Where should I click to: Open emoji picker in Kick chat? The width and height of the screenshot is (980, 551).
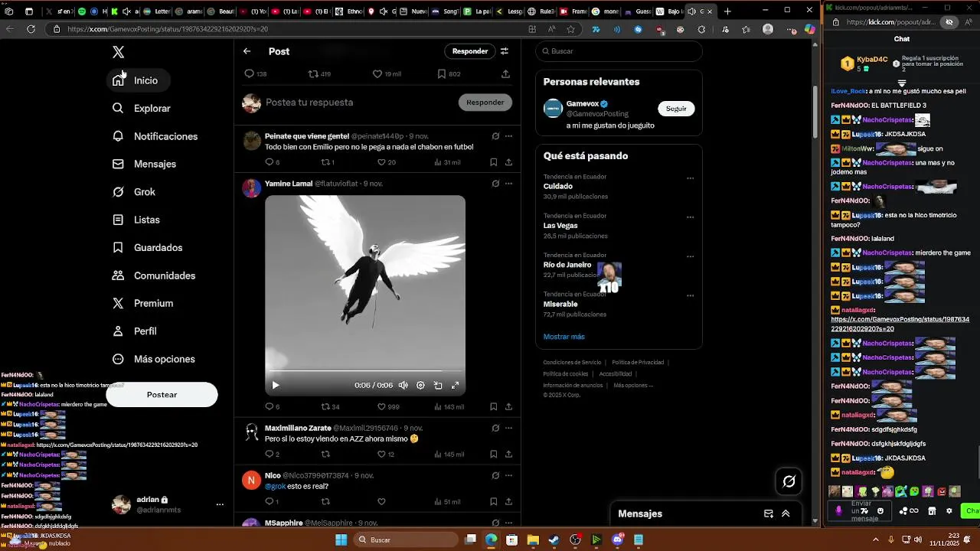pyautogui.click(x=880, y=511)
